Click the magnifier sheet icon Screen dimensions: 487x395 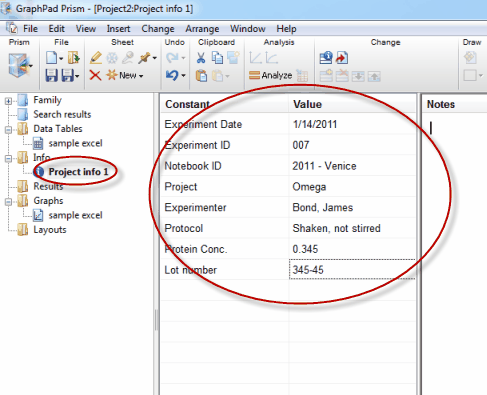coord(128,58)
